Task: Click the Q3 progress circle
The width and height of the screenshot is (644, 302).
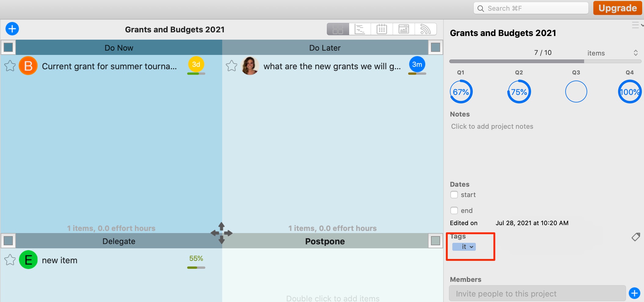Action: click(576, 91)
